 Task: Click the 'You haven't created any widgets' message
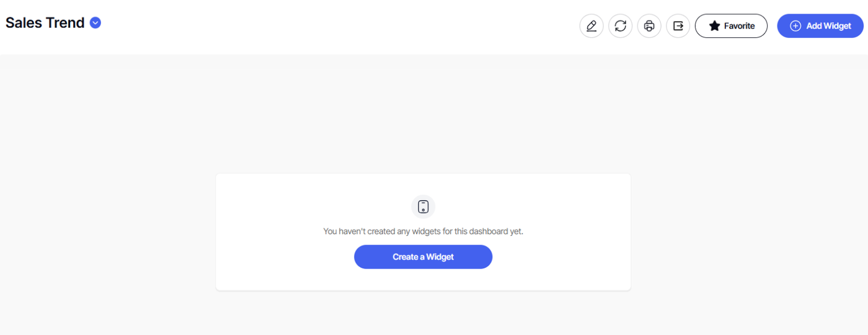click(x=423, y=231)
